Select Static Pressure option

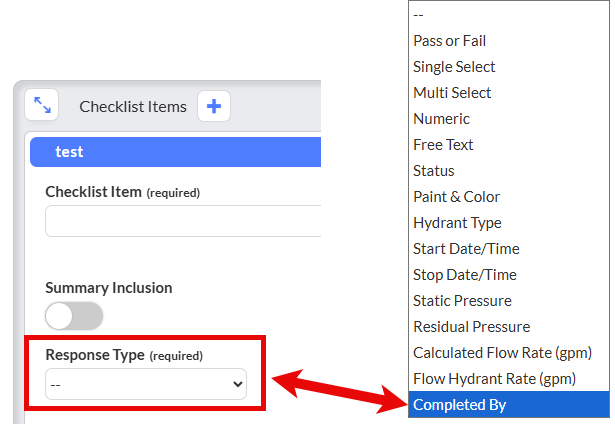(x=508, y=301)
